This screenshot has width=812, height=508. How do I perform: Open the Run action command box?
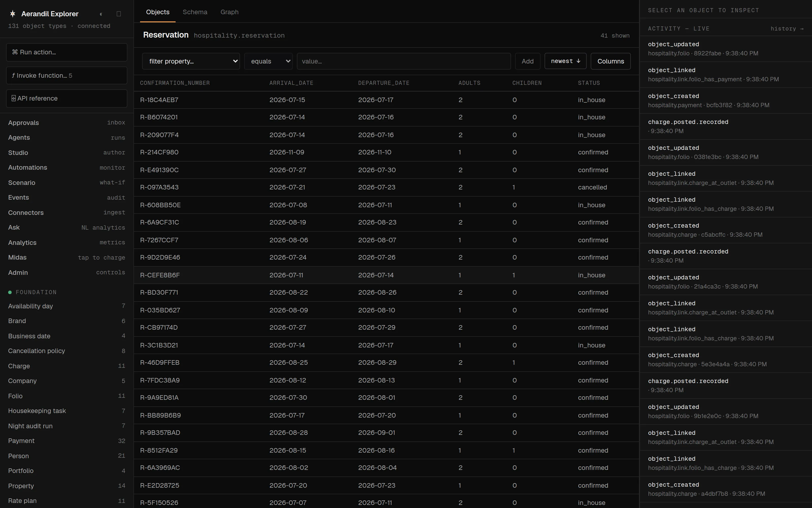tap(66, 52)
